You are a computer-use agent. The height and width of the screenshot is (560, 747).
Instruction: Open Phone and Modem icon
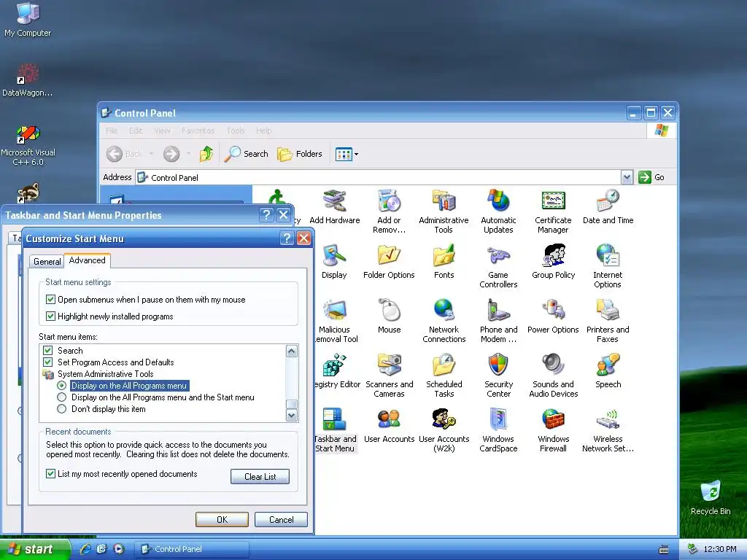point(498,321)
